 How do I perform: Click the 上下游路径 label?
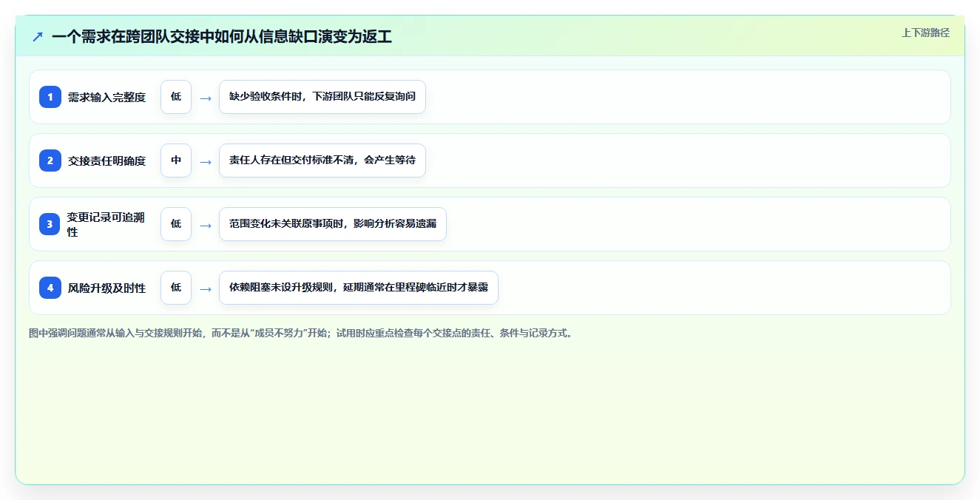click(925, 33)
